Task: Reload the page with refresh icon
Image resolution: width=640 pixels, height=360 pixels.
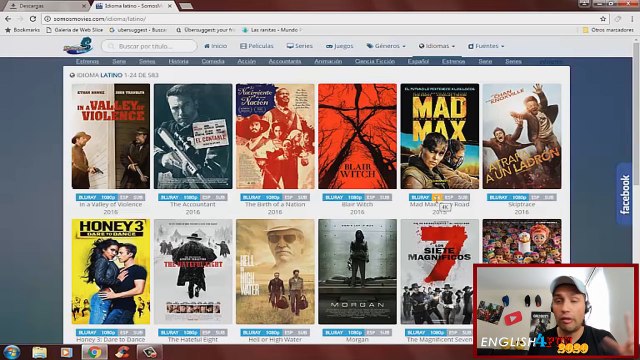Action: pos(33,19)
